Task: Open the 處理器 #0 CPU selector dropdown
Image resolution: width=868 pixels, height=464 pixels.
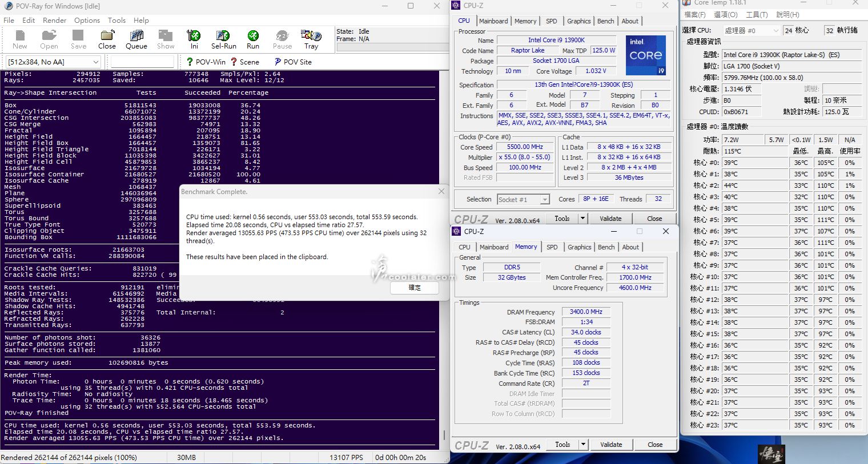Action: point(751,30)
